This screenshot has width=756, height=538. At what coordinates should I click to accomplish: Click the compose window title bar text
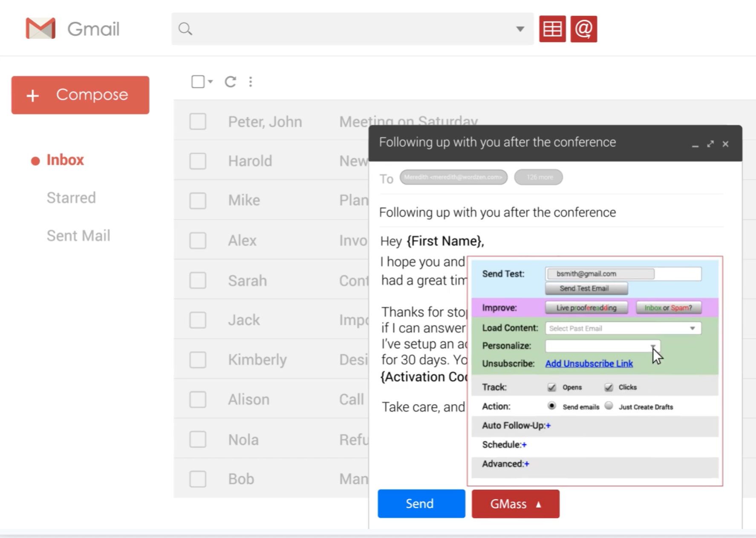(x=497, y=142)
